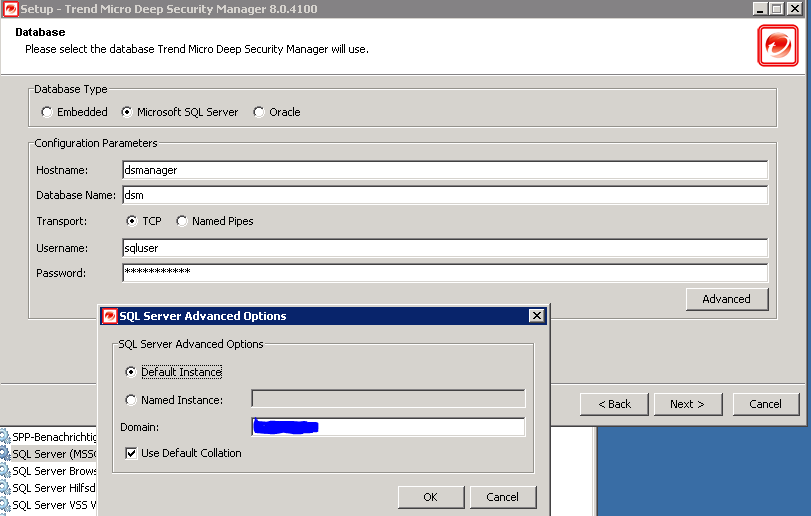Click into the Hostname field
Image resolution: width=811 pixels, height=516 pixels.
445,170
